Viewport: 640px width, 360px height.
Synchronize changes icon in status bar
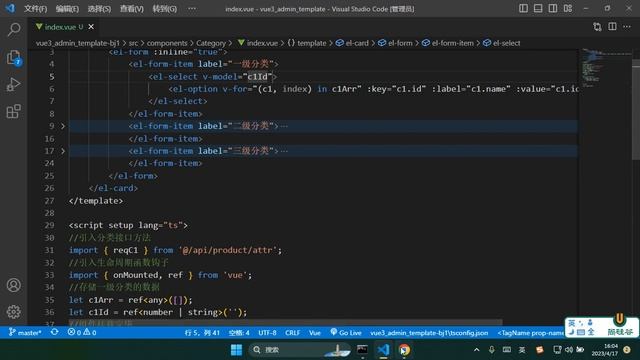tap(54, 333)
